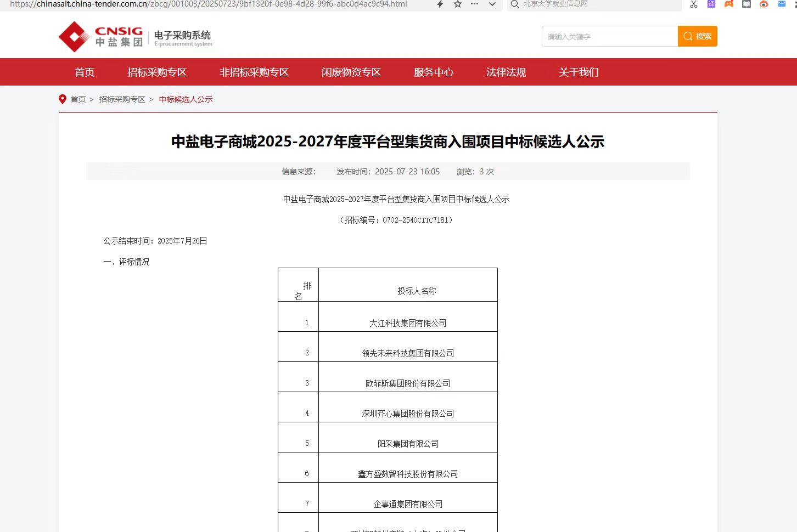Expand the address bar dropdown chevron
Viewport: 797px width, 532px height.
492,4
